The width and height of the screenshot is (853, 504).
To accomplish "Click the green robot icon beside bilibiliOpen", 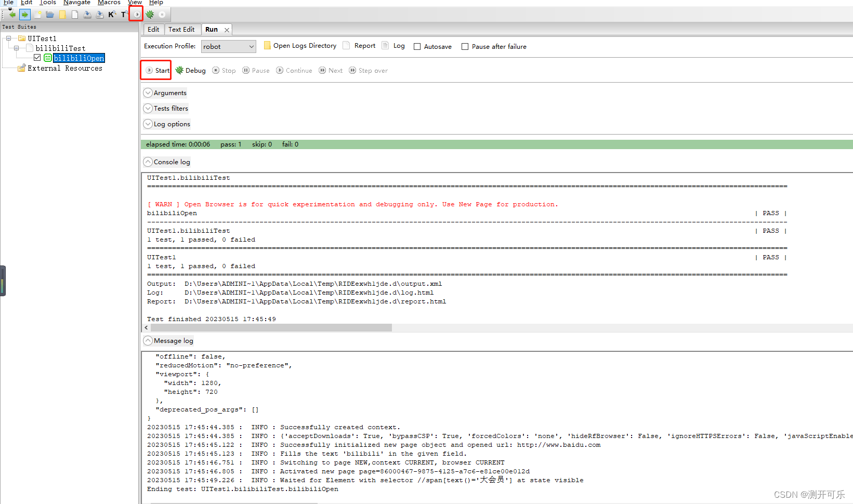I will pos(48,58).
